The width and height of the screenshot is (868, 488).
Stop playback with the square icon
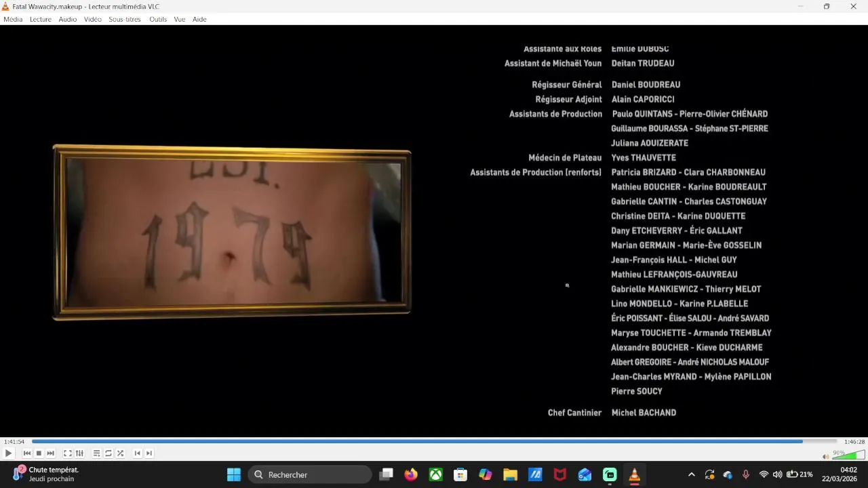coord(39,453)
